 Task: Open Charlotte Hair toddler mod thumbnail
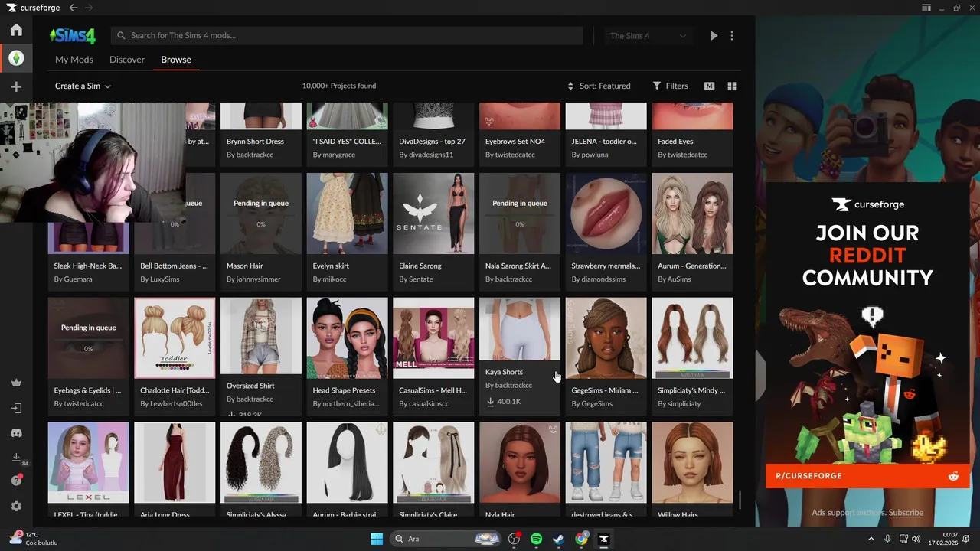tap(175, 337)
